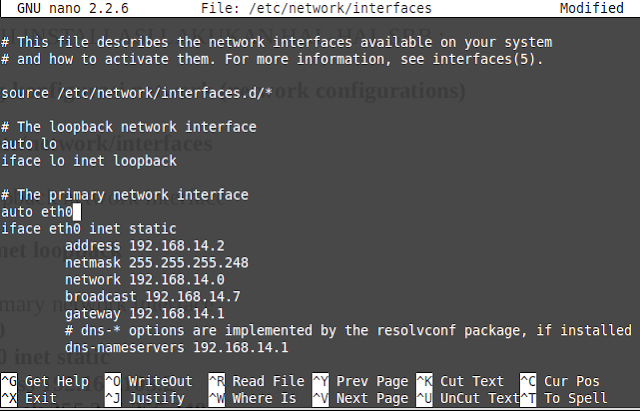Select the Read File shortcut

pyautogui.click(x=260, y=381)
